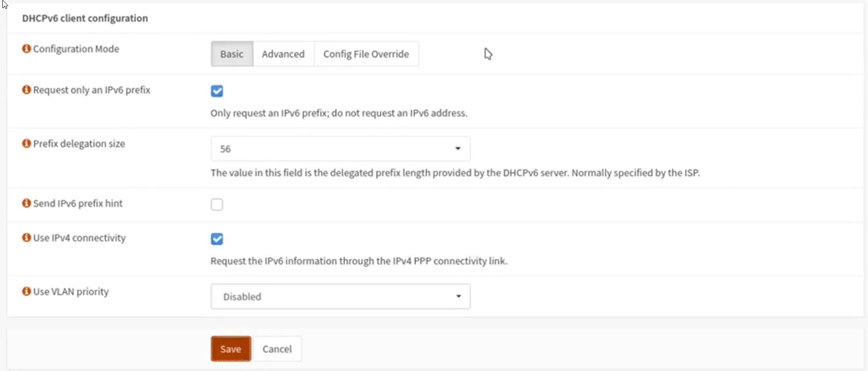Click the arrow on the VLAN priority selector
Screen dimensions: 868x371
coord(458,297)
